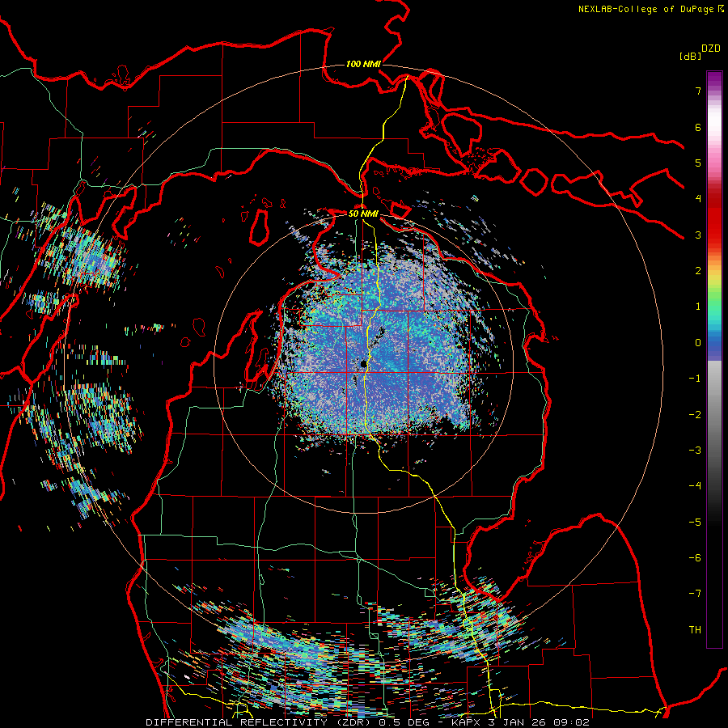Image resolution: width=728 pixels, height=728 pixels.
Task: Click the -7 value on color scale
Action: click(x=695, y=594)
